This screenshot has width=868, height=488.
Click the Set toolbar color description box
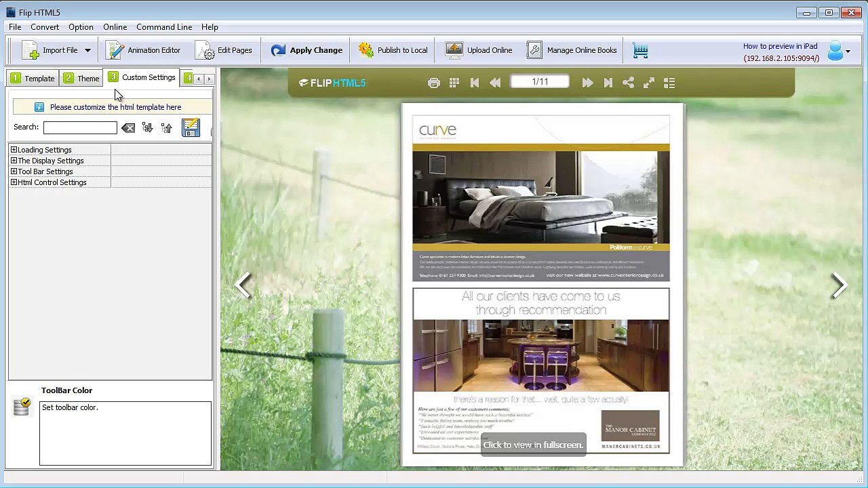pos(125,433)
